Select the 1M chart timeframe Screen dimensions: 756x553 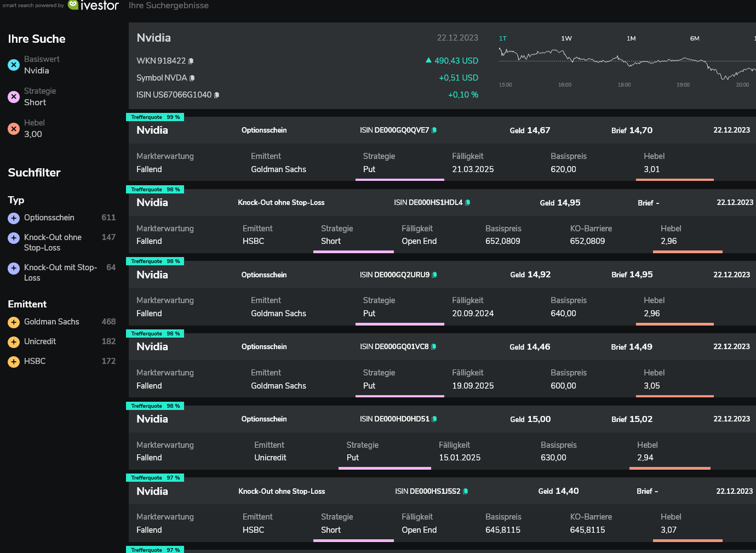click(x=631, y=38)
